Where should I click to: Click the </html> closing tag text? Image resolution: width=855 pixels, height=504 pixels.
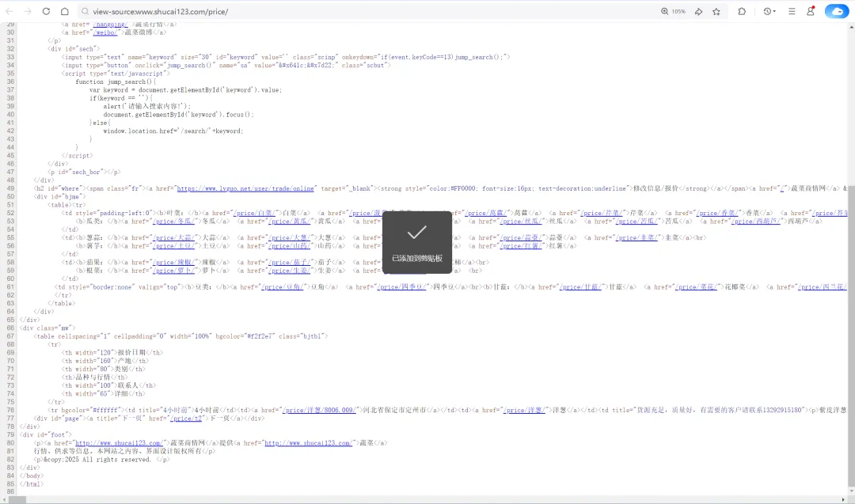click(x=32, y=484)
